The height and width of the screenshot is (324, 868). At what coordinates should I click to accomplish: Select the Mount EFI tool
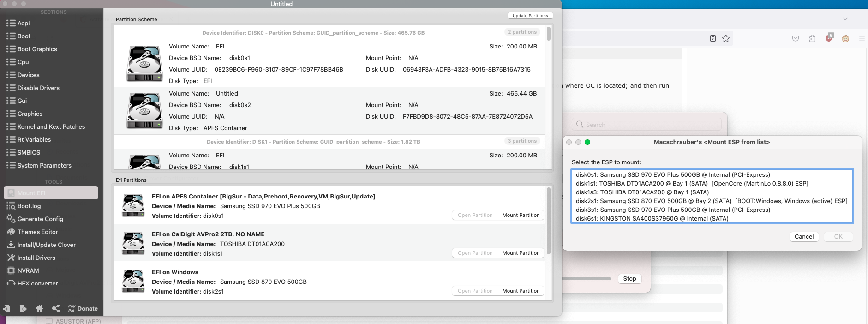pos(51,193)
